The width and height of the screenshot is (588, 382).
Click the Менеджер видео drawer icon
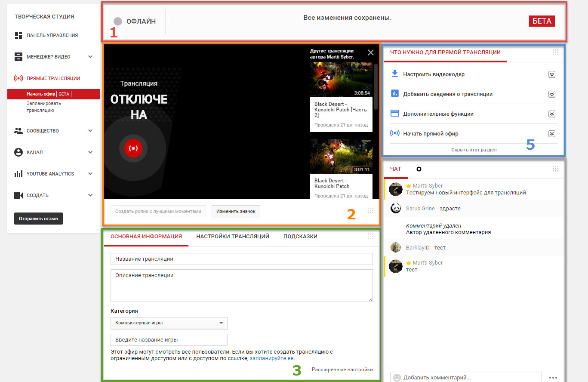point(18,57)
